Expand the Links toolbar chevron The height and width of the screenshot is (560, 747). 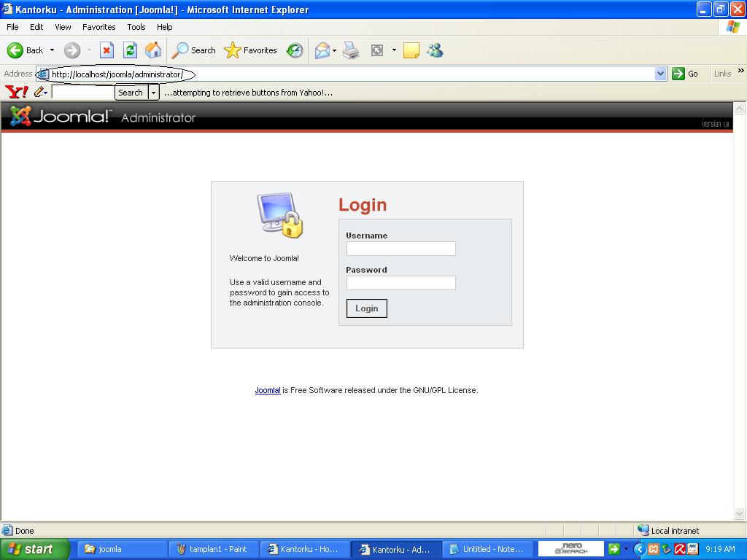pos(741,71)
